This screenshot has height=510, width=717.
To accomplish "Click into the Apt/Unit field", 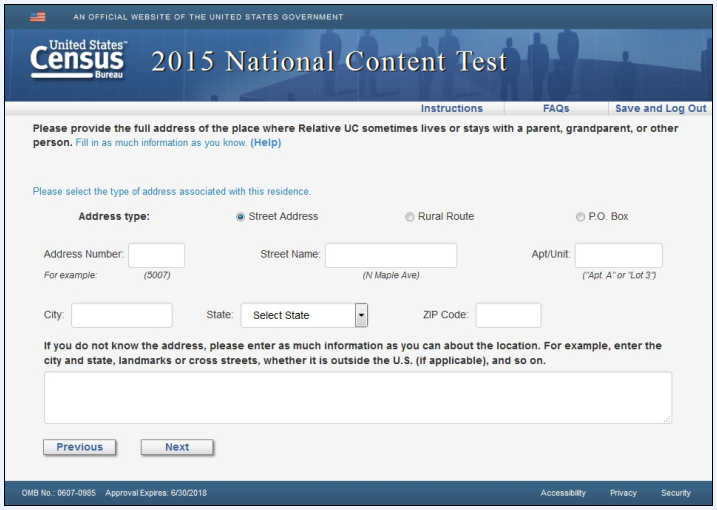I will point(618,255).
